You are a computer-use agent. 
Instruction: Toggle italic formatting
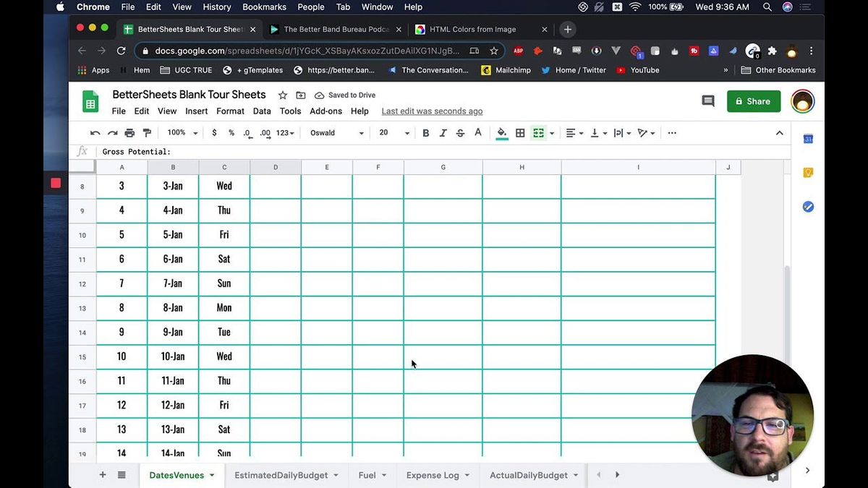point(443,132)
